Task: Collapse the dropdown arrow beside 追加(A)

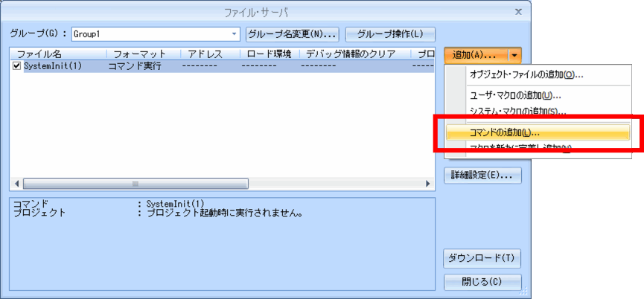Action: [x=515, y=55]
